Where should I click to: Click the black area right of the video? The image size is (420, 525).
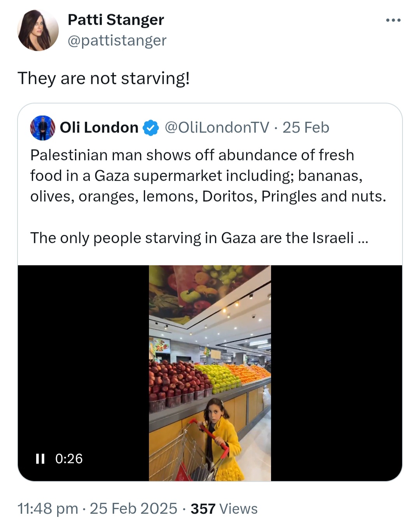(x=336, y=373)
